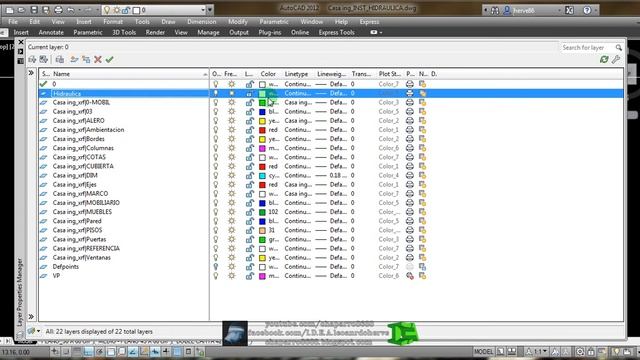Toggle the On lightbulb for layer 0
The width and height of the screenshot is (640, 360).
216,84
